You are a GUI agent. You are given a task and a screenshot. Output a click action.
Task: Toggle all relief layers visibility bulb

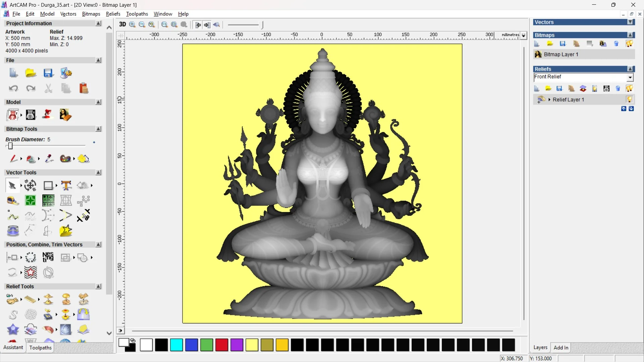click(x=629, y=88)
